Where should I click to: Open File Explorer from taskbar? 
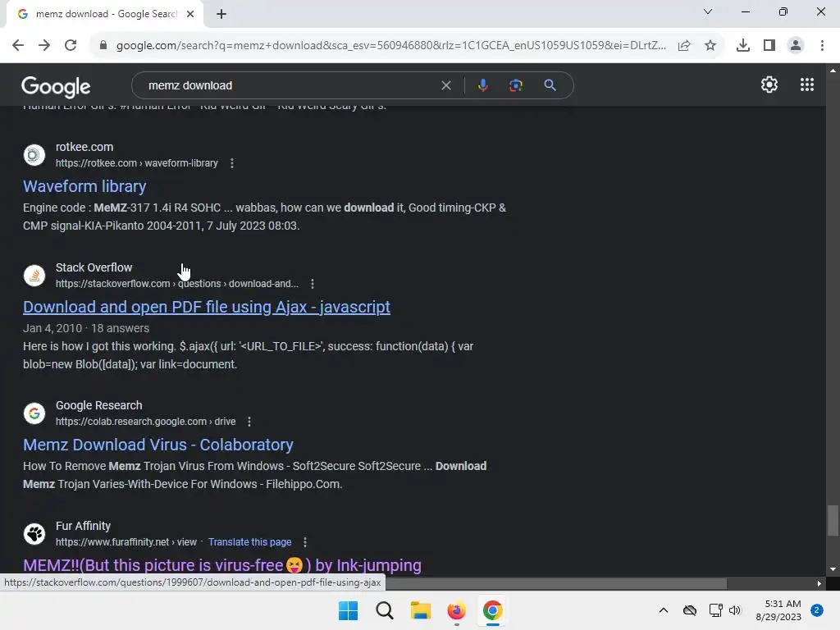[x=421, y=610]
